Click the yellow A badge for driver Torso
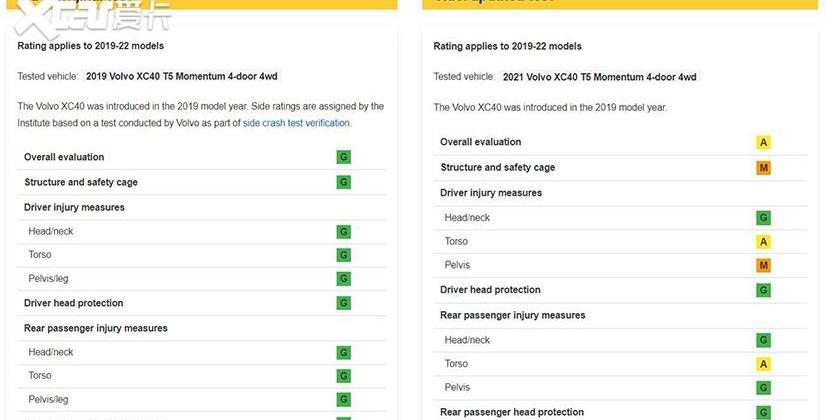826x420 pixels. [763, 242]
